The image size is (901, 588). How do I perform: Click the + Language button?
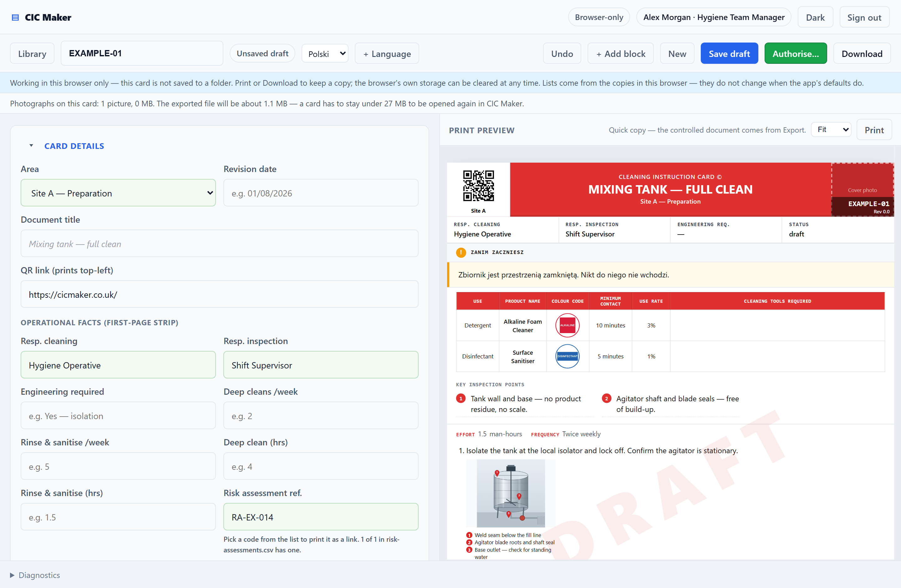pos(387,54)
